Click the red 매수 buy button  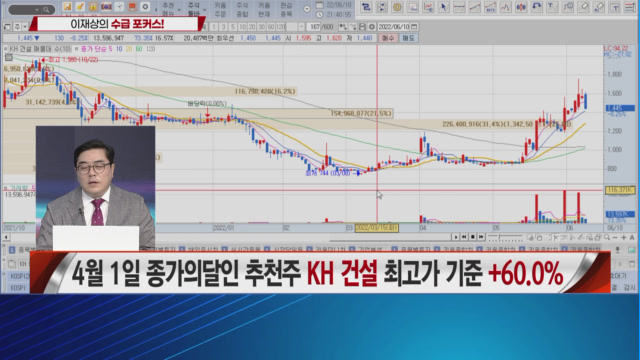pos(388,38)
